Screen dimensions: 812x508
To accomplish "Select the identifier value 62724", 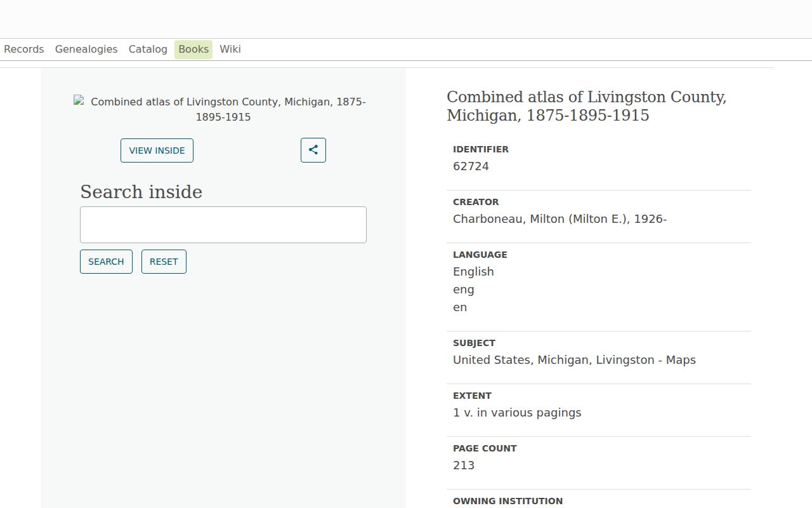I will coord(471,166).
